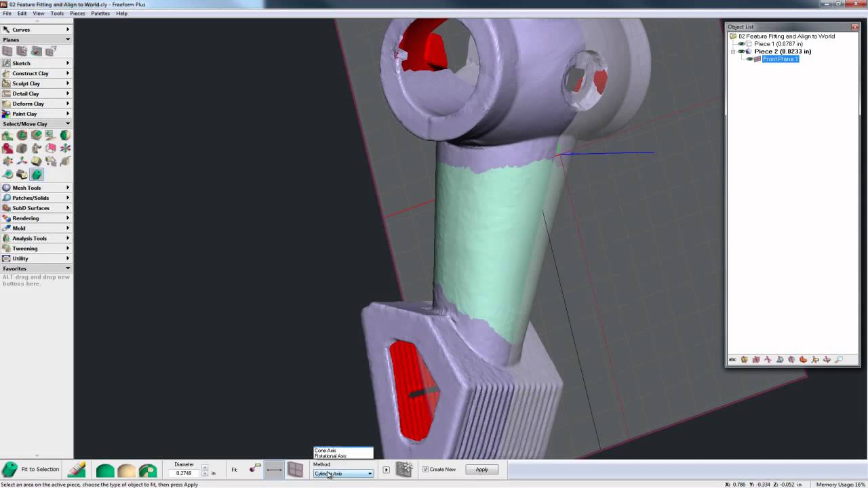The width and height of the screenshot is (868, 488).
Task: Open the Tools menu
Action: [57, 14]
